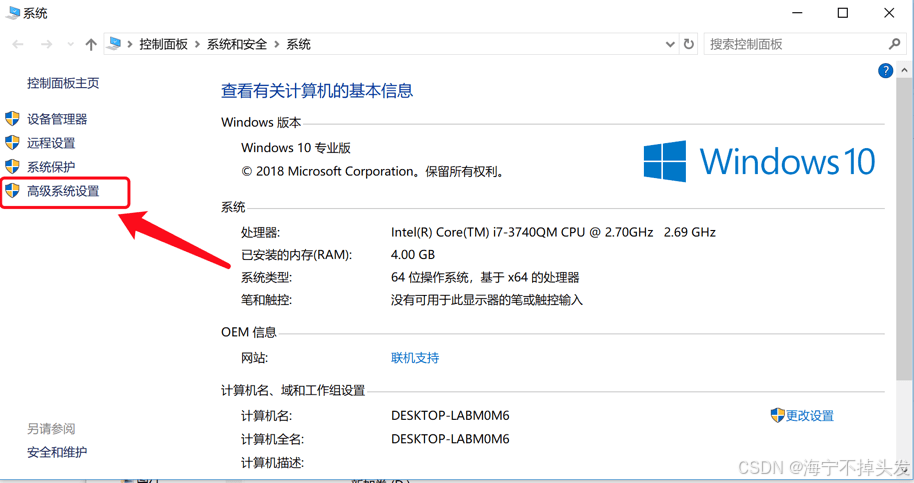Click the computer icon in the address bar
914x483 pixels.
pyautogui.click(x=115, y=44)
